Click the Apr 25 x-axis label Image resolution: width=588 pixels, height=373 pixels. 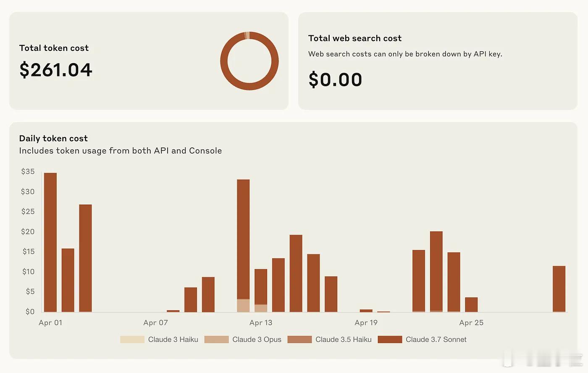[471, 323]
